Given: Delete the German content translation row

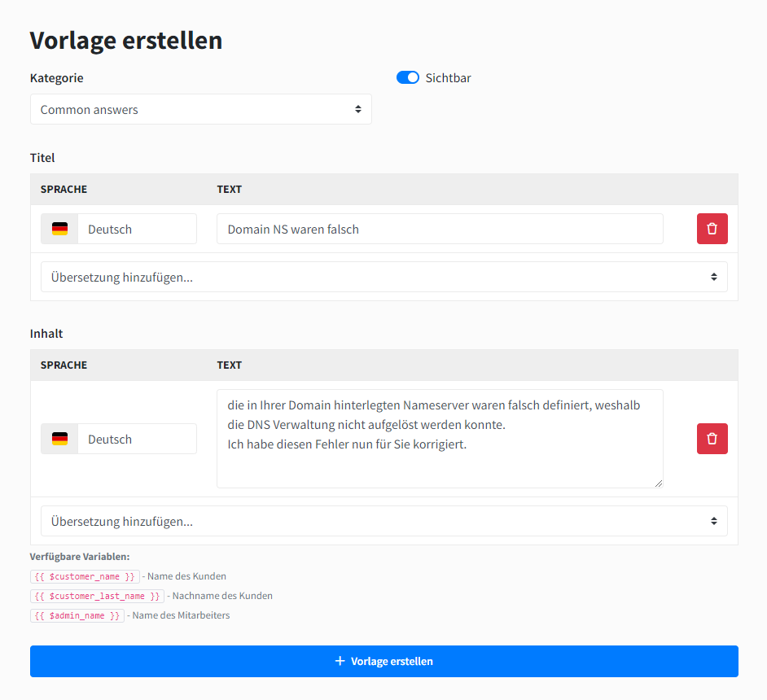Looking at the screenshot, I should [712, 439].
